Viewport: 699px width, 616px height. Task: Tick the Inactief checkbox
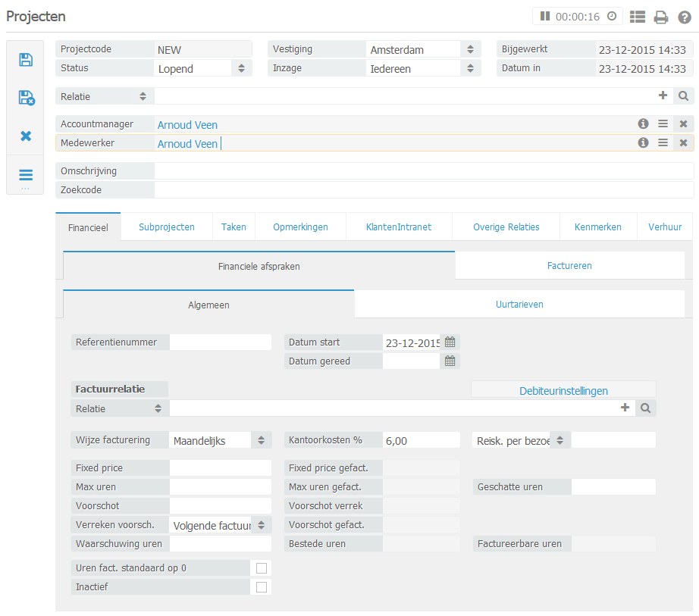pyautogui.click(x=262, y=587)
